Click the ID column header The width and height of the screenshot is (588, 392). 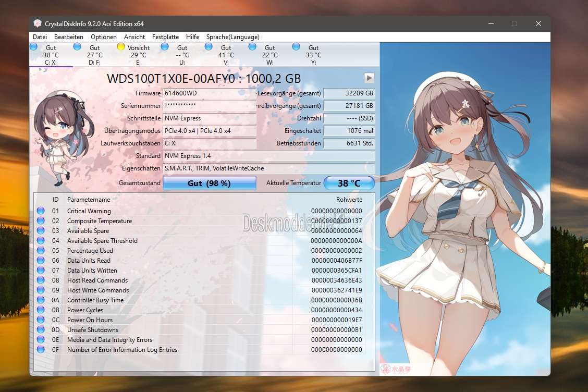[55, 200]
